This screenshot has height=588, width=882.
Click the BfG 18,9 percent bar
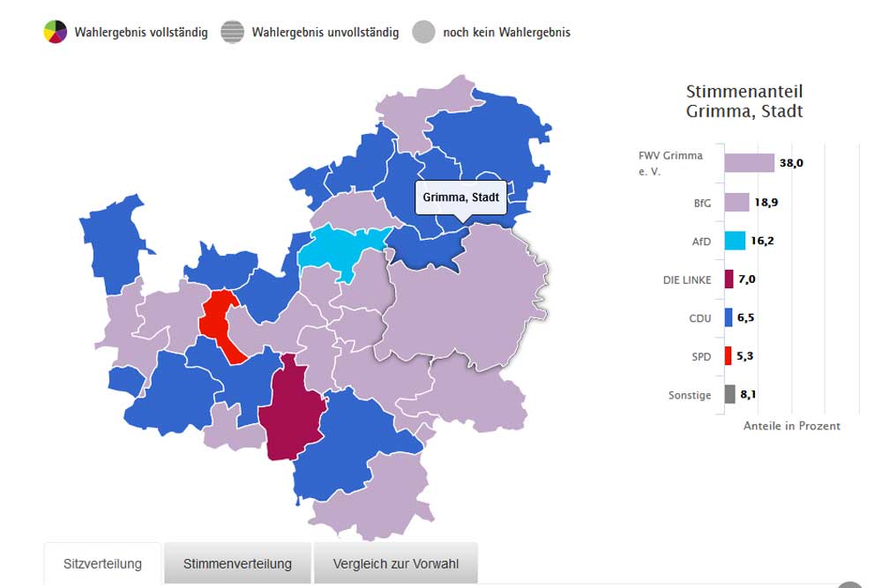736,202
